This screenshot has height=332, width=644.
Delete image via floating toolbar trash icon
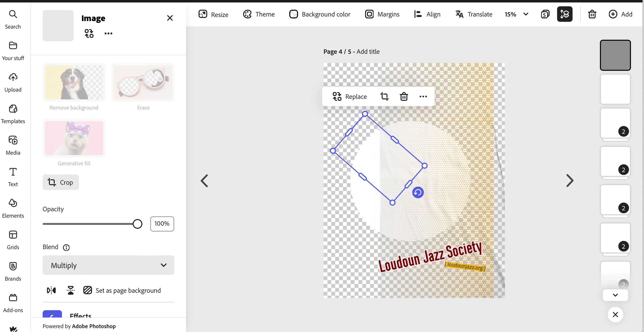(x=404, y=97)
